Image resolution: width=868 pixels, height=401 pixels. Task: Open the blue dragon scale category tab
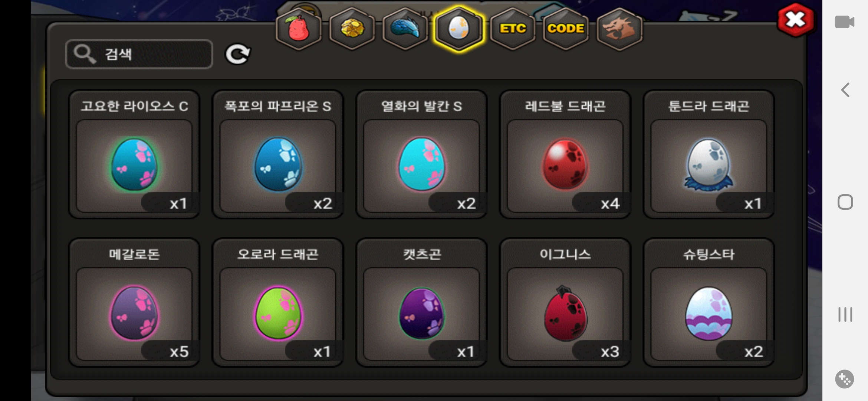pos(405,29)
